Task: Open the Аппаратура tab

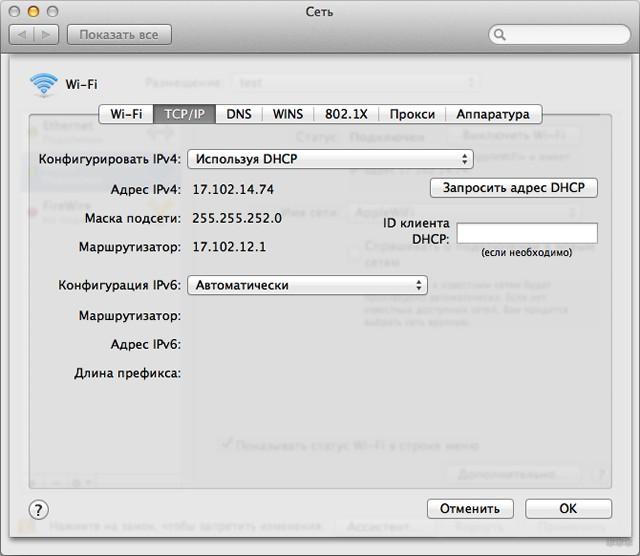Action: pyautogui.click(x=493, y=114)
